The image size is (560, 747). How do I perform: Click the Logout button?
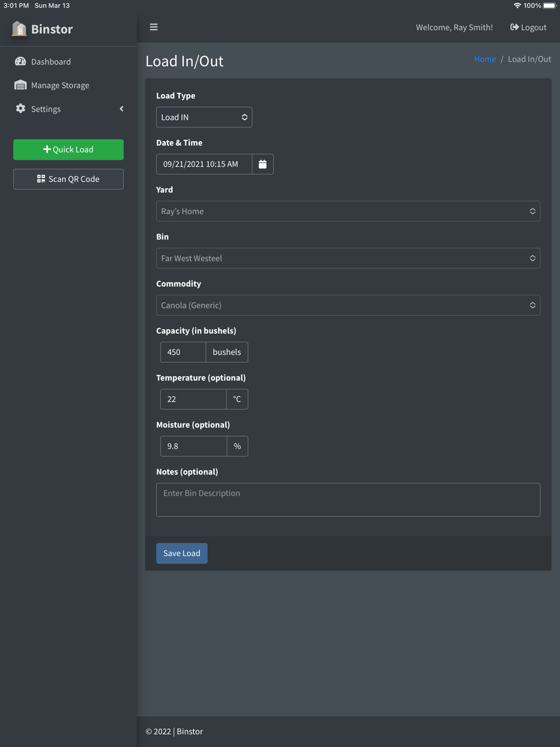point(528,27)
